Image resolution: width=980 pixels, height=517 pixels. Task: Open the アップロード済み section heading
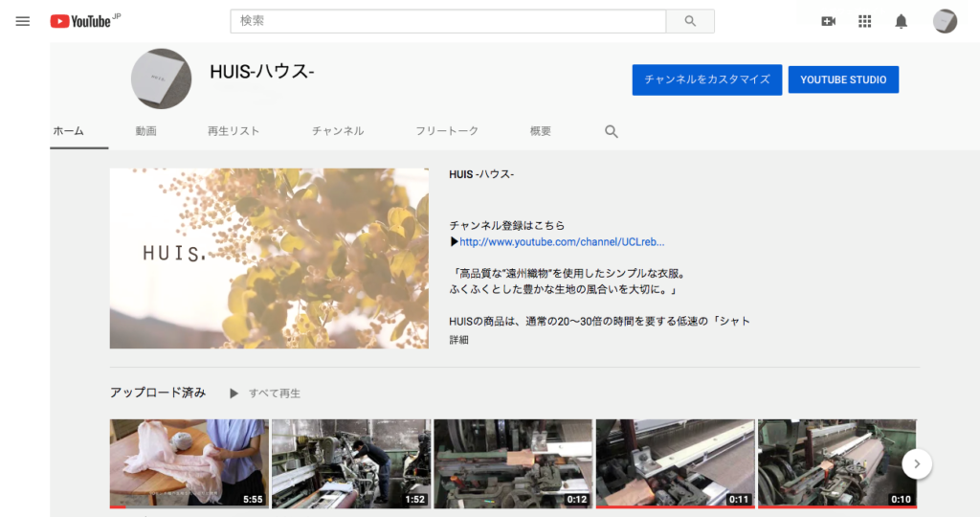(158, 393)
